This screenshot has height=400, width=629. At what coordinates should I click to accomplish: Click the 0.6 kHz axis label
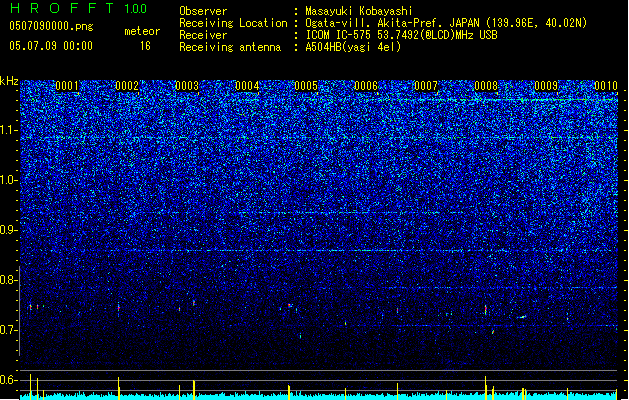[8, 380]
